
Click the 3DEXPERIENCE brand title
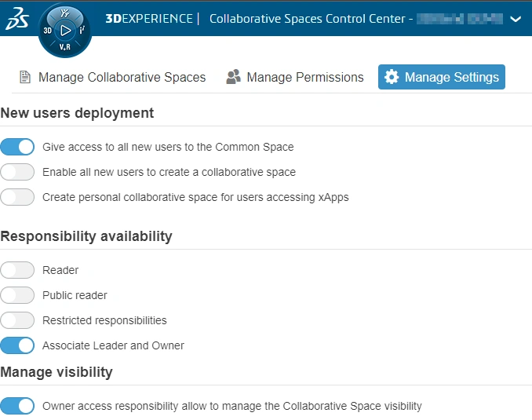pyautogui.click(x=149, y=18)
